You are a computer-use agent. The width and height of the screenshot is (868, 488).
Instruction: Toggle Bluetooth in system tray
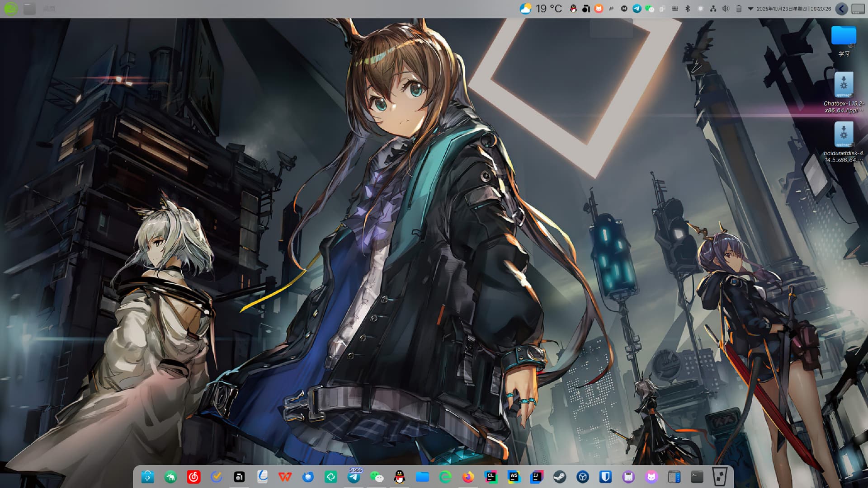[688, 9]
